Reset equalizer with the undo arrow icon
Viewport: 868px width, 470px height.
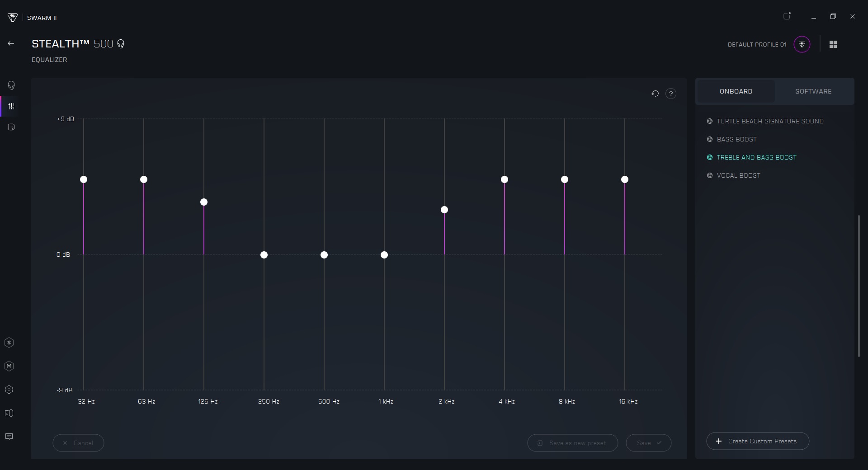(x=655, y=94)
